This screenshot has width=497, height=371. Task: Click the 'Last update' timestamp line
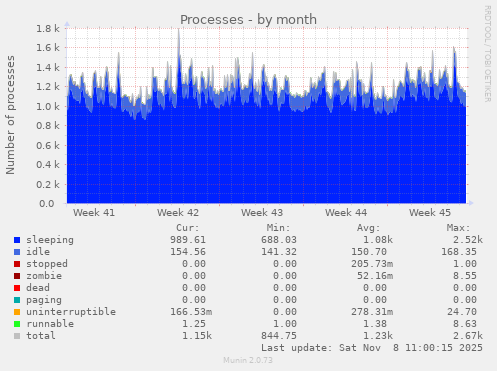[x=372, y=348]
